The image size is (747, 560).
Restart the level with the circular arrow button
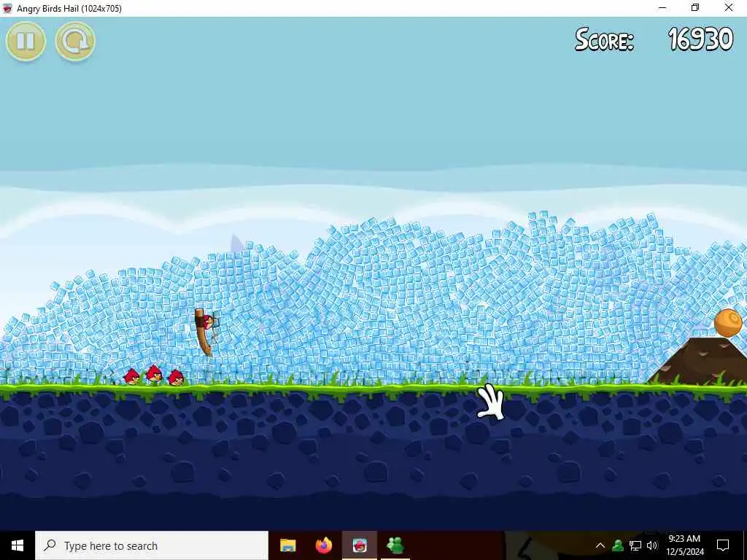tap(75, 42)
